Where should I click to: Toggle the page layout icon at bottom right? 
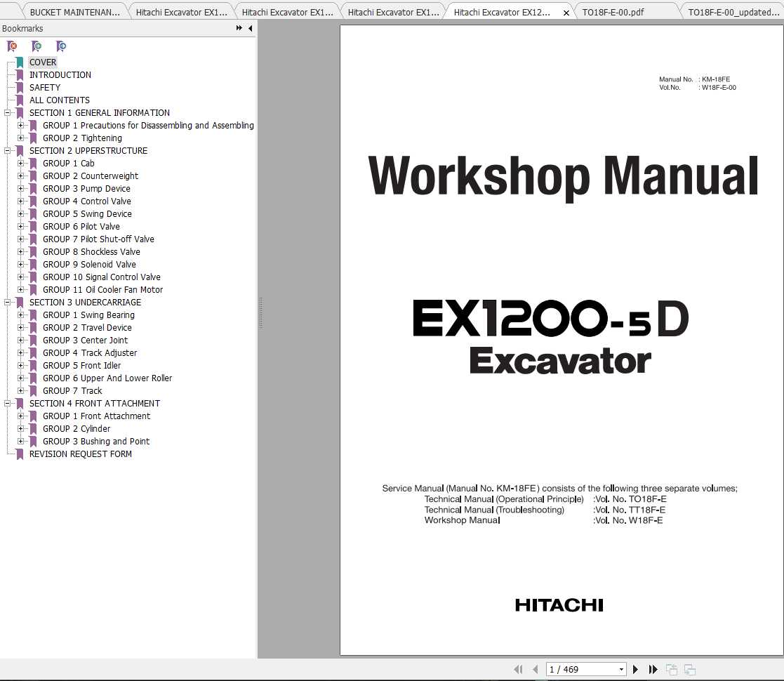[689, 670]
